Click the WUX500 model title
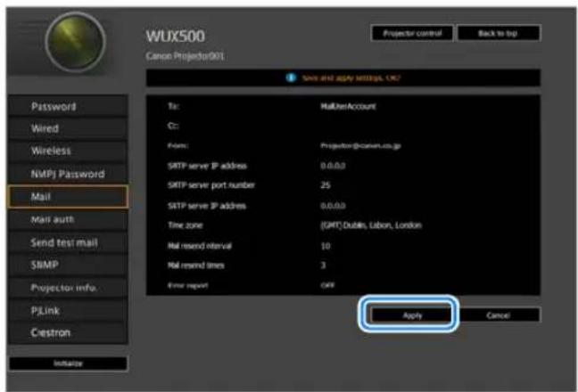Image resolution: width=578 pixels, height=392 pixels. coord(176,36)
